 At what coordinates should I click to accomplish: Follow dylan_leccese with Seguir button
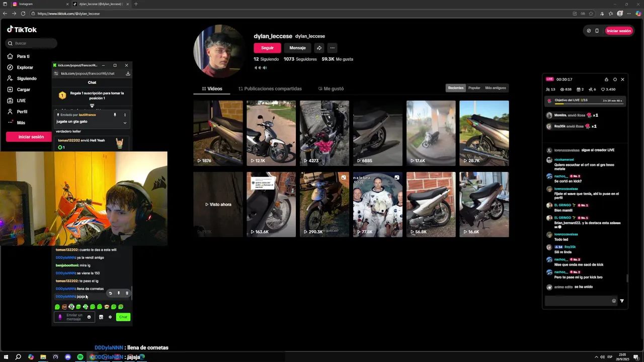click(267, 48)
